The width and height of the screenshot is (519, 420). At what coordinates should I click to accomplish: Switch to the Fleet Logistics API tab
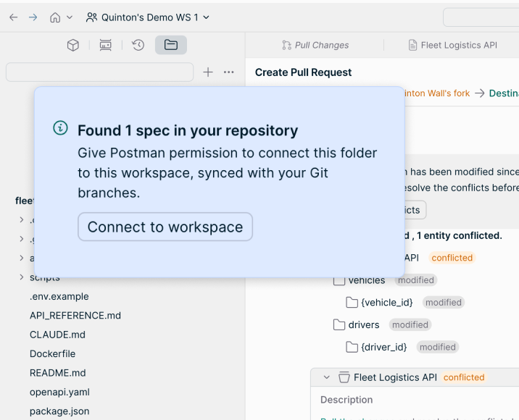coord(452,45)
